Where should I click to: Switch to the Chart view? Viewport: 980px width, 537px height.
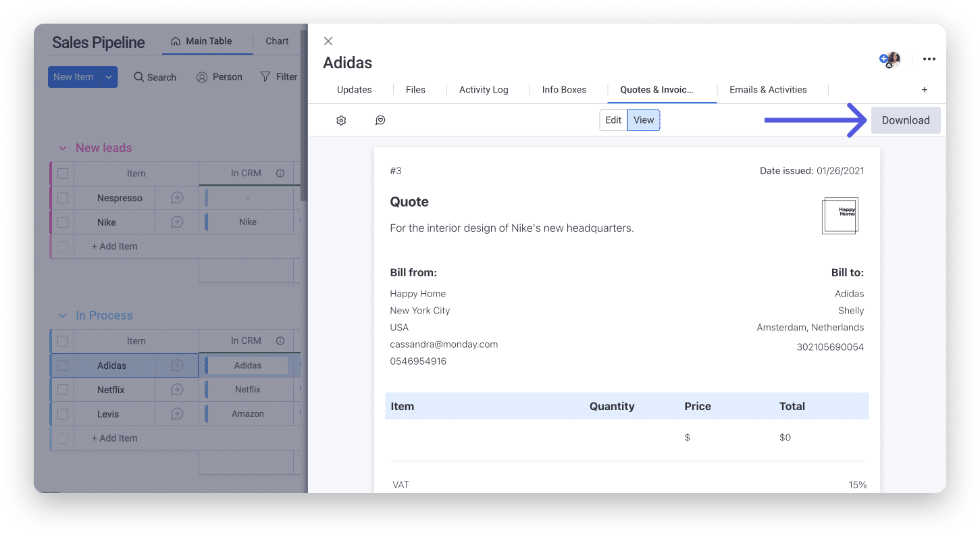(277, 41)
